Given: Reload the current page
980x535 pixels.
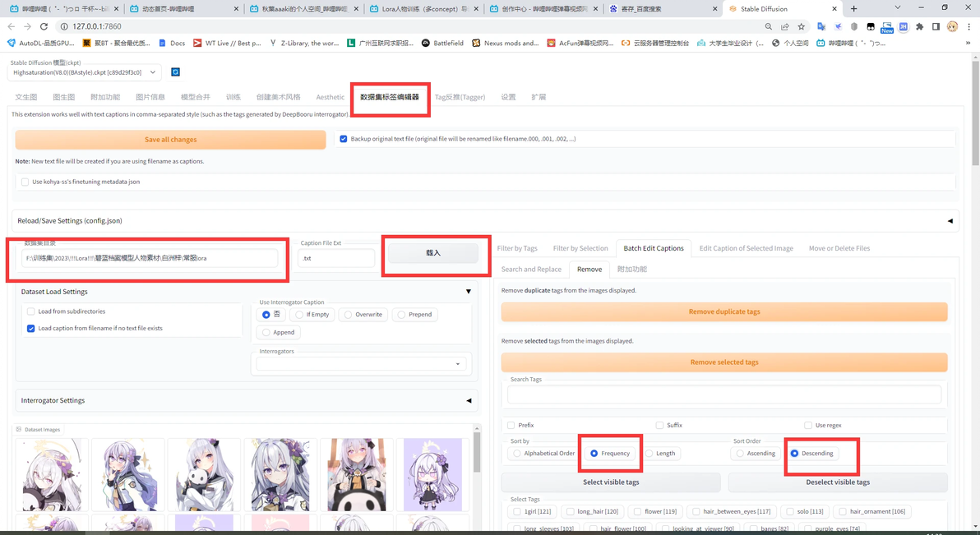Looking at the screenshot, I should click(44, 26).
